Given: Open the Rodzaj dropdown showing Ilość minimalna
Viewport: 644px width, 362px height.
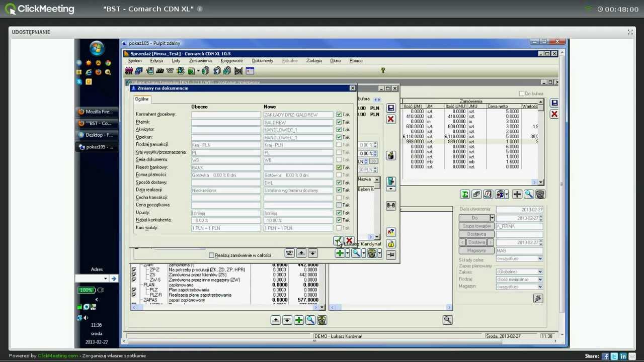Looking at the screenshot, I should [x=540, y=280].
